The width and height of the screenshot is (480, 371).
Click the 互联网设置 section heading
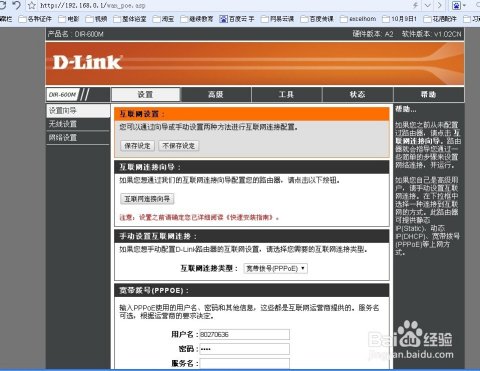142,114
